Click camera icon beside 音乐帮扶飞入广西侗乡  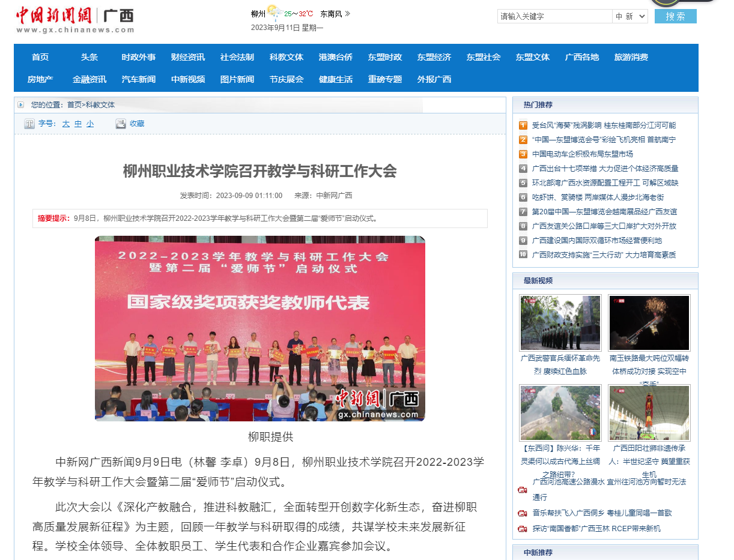[x=522, y=513]
